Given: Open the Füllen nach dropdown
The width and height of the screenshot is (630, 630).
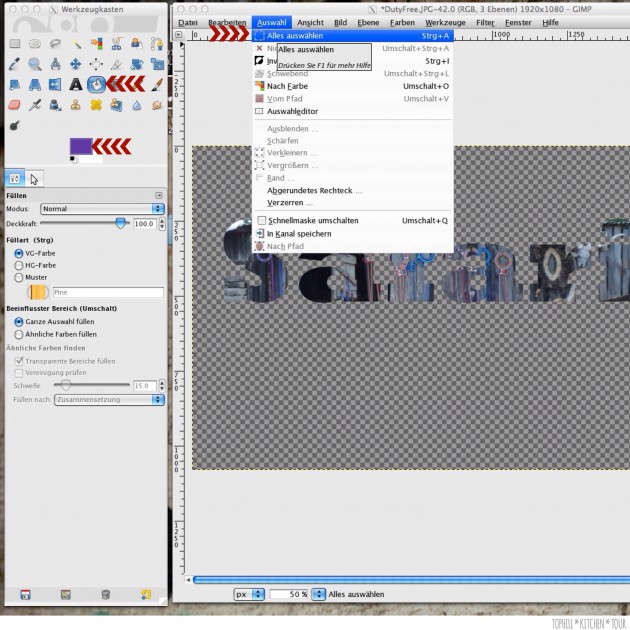Looking at the screenshot, I should tap(109, 400).
